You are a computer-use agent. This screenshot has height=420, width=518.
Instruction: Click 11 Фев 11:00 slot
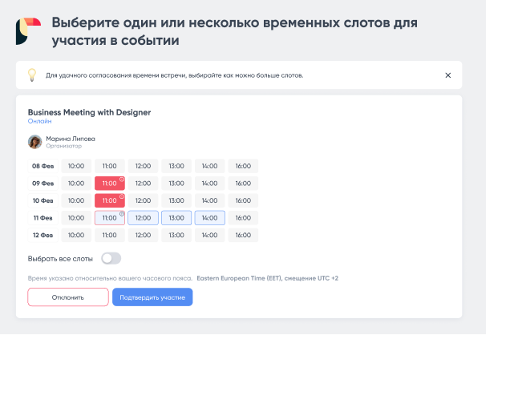click(x=110, y=218)
